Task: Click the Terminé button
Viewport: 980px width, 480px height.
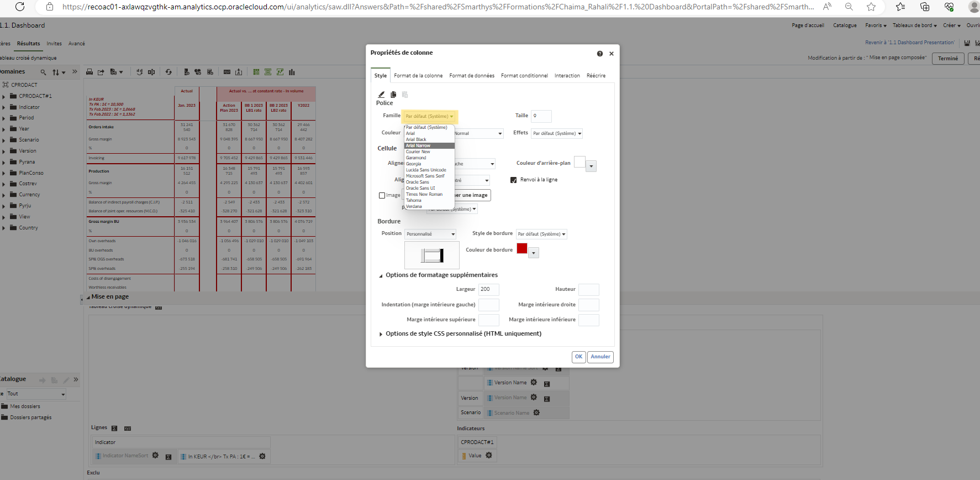Action: (x=948, y=59)
